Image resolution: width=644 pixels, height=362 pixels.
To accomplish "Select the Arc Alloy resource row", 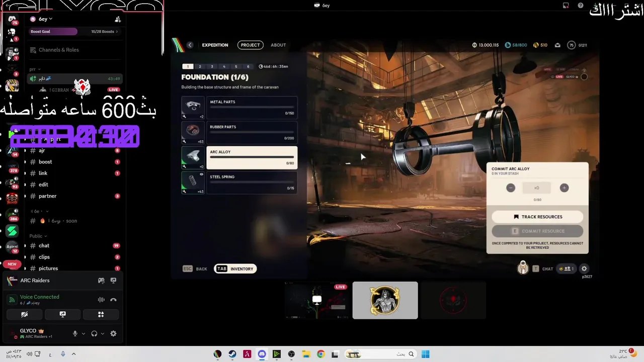I will coord(252,157).
